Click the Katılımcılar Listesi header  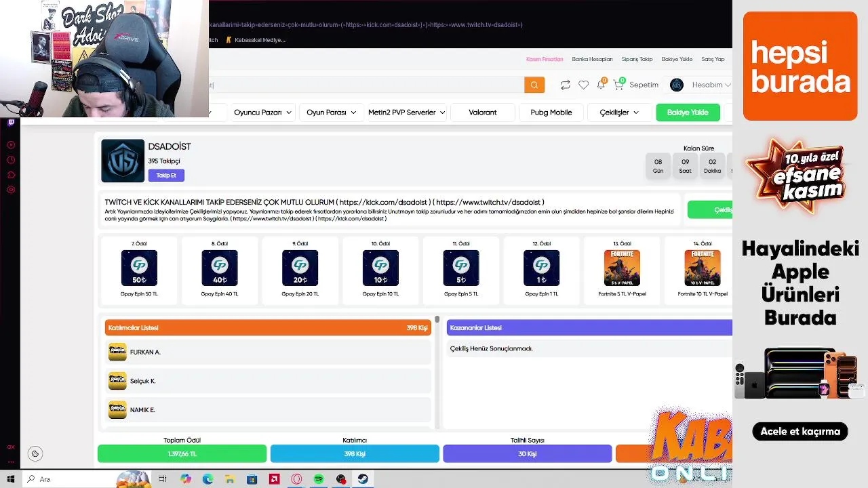268,327
